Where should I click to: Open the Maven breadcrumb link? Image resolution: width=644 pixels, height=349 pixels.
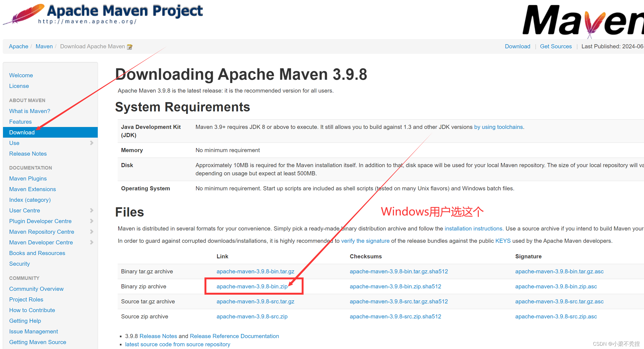[44, 46]
